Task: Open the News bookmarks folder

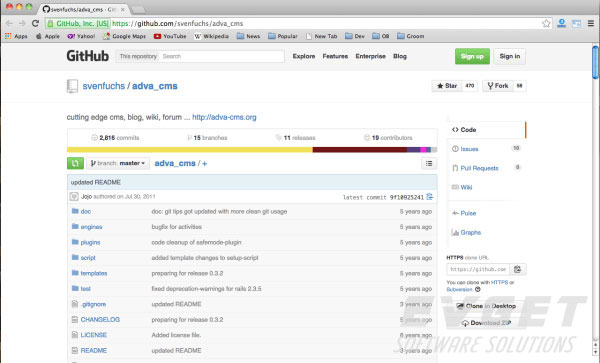Action: (x=248, y=36)
